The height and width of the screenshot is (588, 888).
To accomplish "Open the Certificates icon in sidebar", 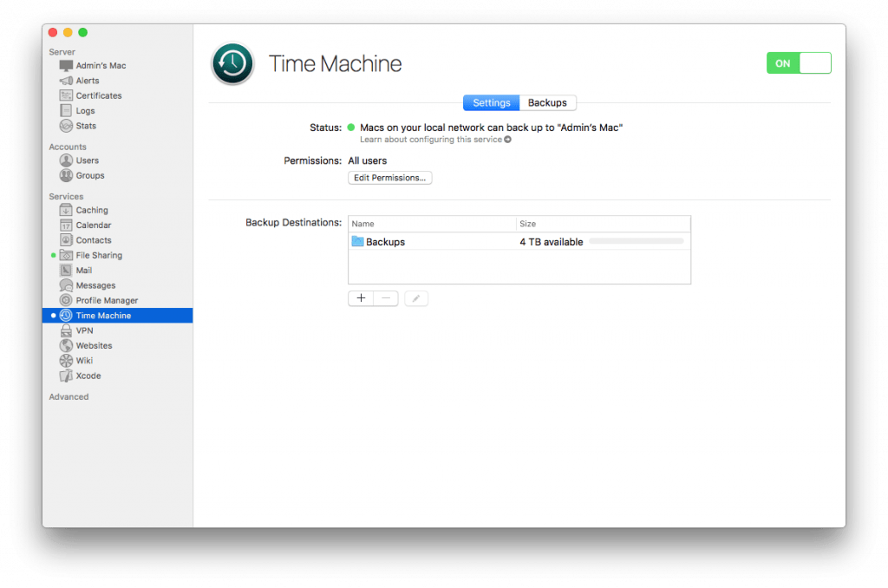I will point(66,95).
